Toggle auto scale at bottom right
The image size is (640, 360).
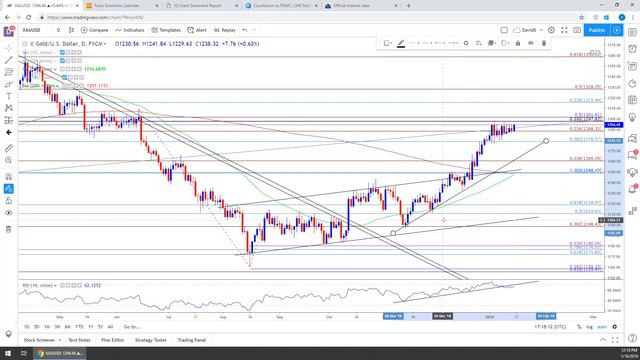tap(602, 327)
